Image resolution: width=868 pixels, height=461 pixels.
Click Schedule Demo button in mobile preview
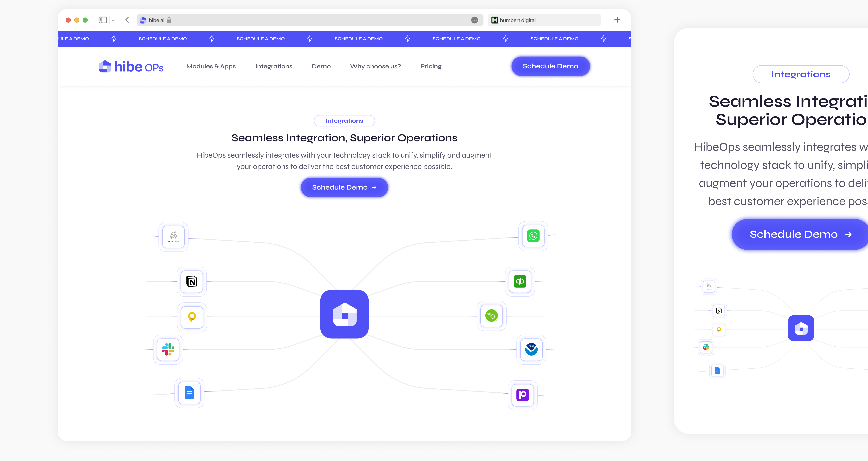click(800, 234)
